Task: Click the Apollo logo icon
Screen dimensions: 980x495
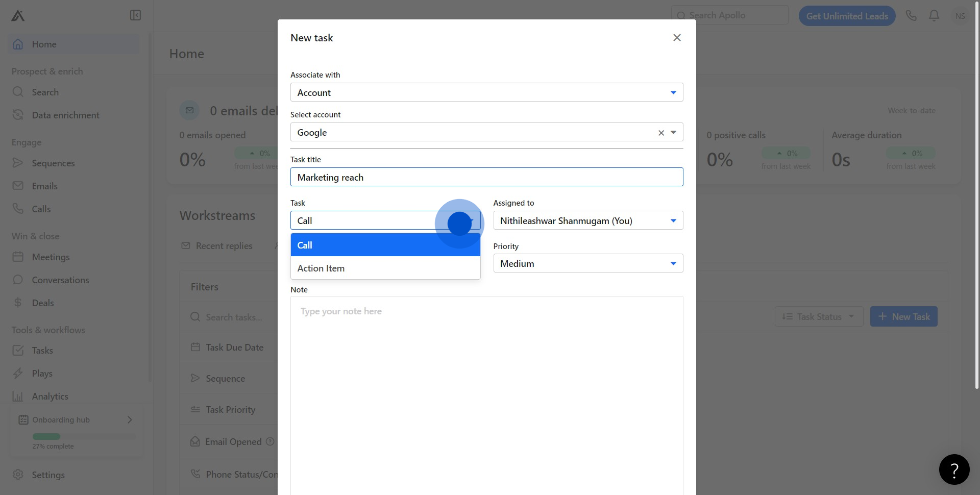Action: click(x=18, y=16)
